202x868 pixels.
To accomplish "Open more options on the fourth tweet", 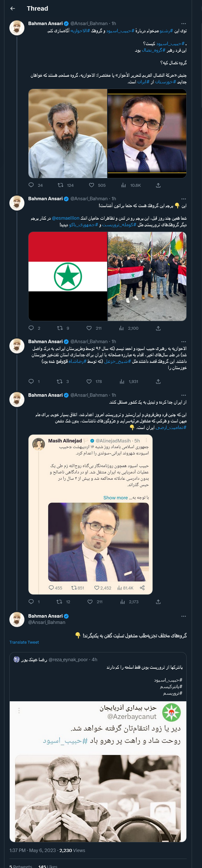I will (x=184, y=395).
